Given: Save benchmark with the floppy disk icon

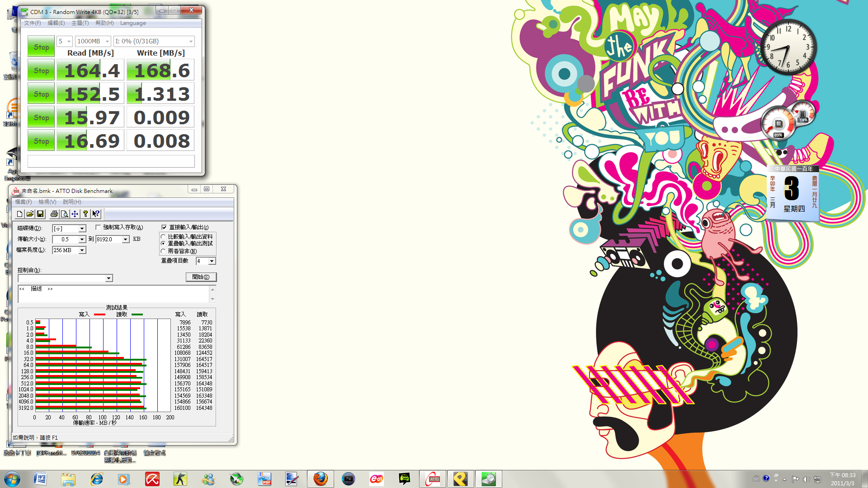Looking at the screenshot, I should coord(40,214).
